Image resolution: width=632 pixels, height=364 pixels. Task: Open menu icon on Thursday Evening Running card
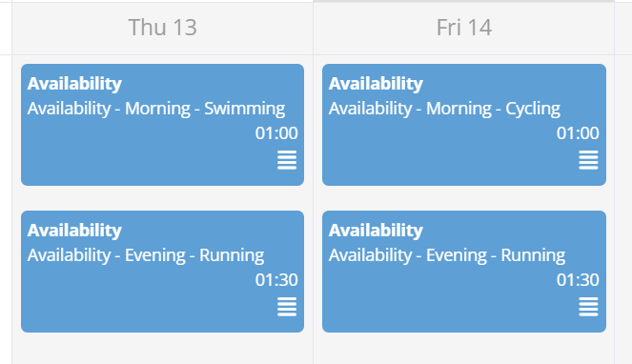tap(287, 307)
